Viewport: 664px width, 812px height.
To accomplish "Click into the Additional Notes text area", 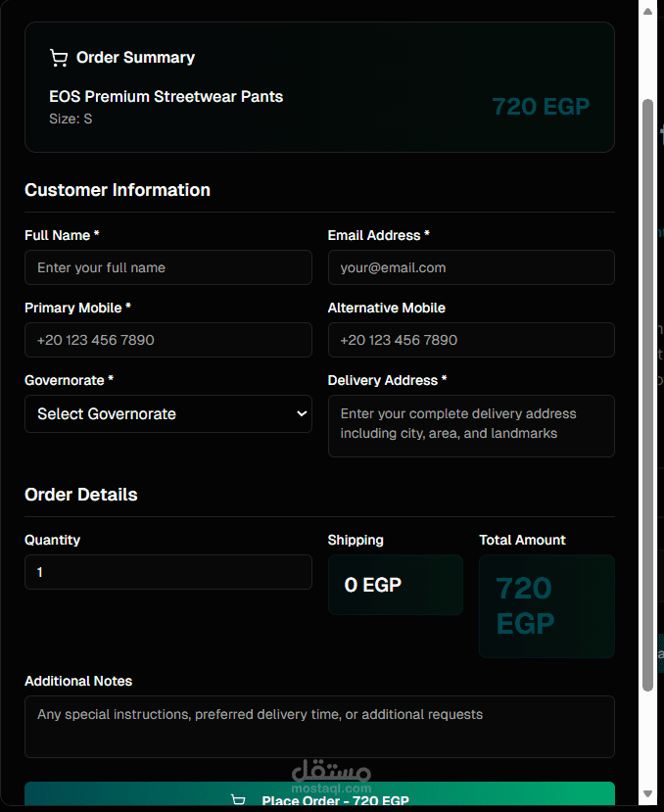I will point(319,726).
